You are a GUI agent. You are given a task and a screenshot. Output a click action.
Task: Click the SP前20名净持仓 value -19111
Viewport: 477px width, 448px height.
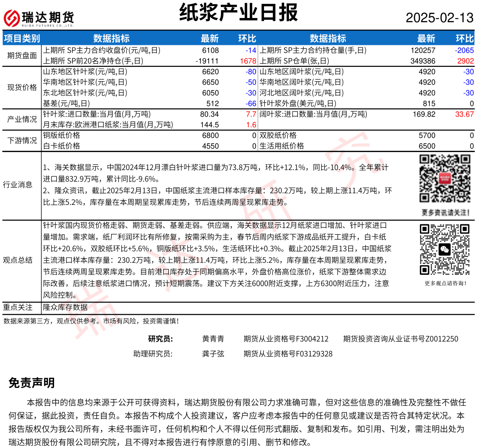point(207,61)
